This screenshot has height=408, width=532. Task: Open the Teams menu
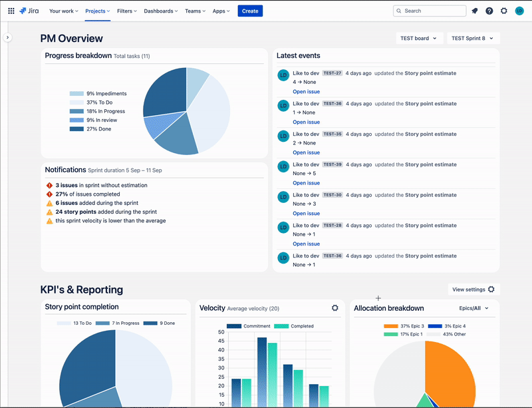pyautogui.click(x=195, y=11)
